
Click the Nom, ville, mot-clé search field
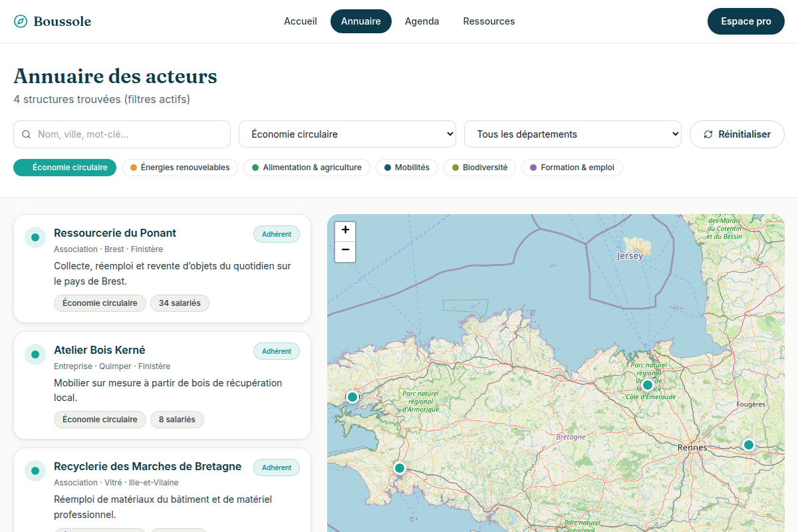(x=122, y=134)
